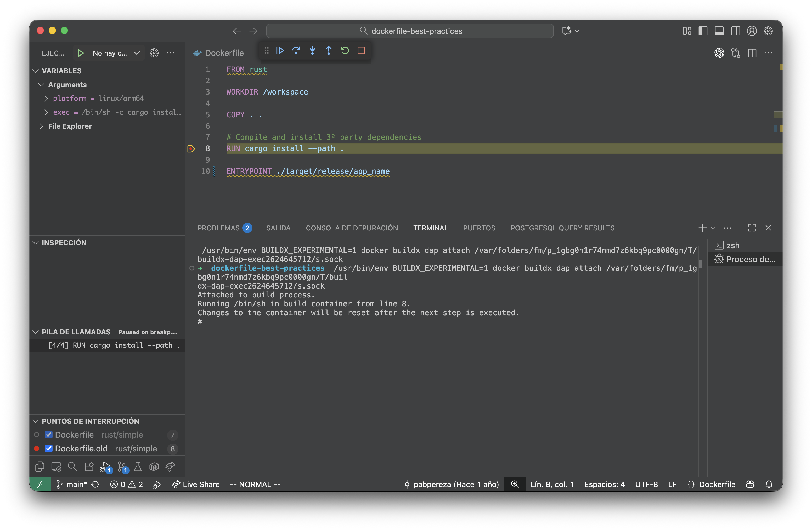This screenshot has height=530, width=812.
Task: Open the PUERTOS panel tab
Action: [x=479, y=228]
